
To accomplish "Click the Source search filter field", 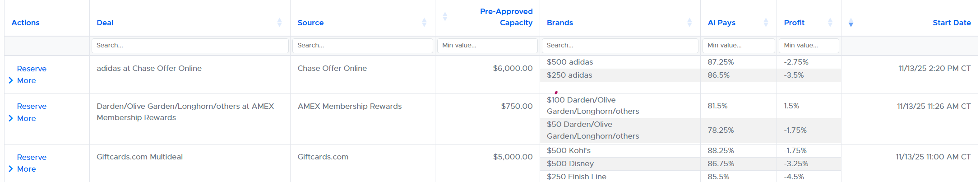I will tap(362, 46).
